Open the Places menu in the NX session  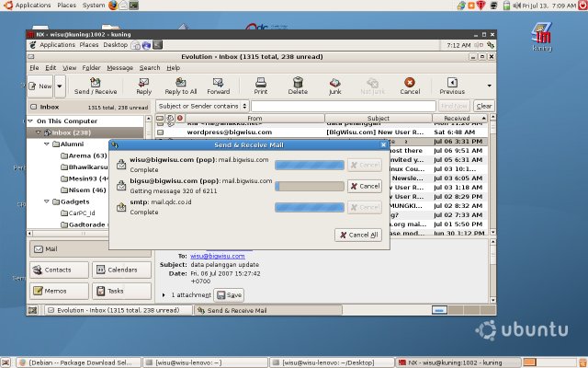(89, 45)
